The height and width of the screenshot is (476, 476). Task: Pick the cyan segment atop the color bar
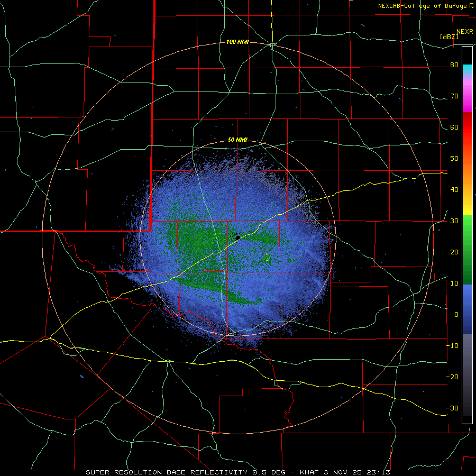pos(467,70)
